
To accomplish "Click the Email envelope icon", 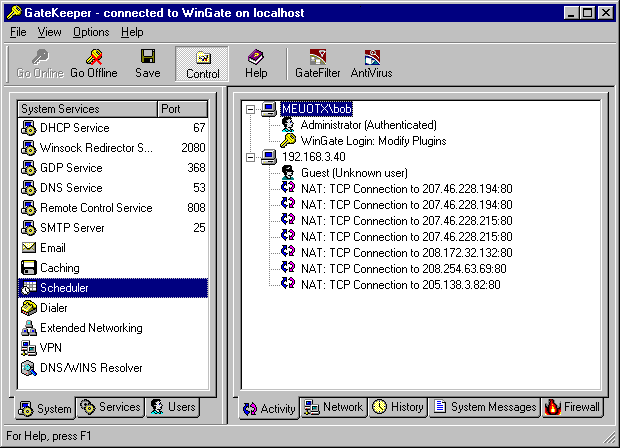I will tap(28, 248).
